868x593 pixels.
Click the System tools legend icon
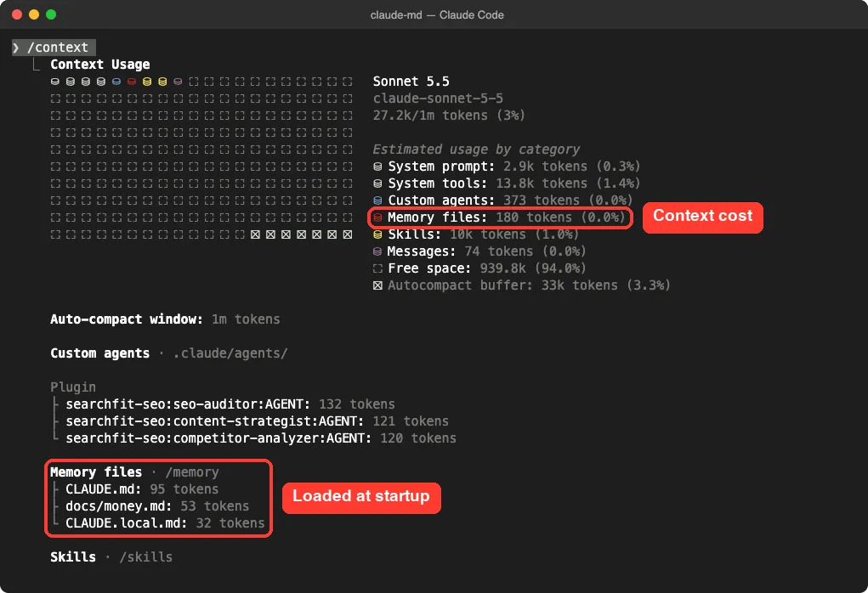[377, 184]
